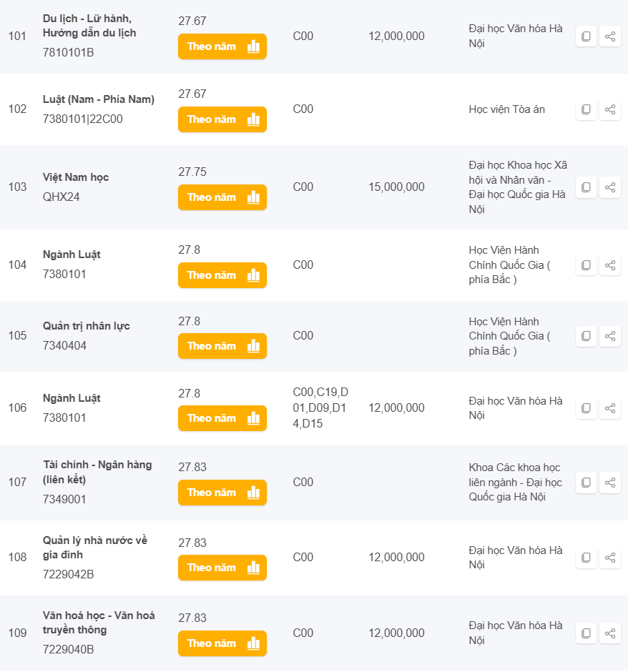The height and width of the screenshot is (672, 628).
Task: Click Theo năm for row 106 Ngành Luật
Action: coord(222,418)
